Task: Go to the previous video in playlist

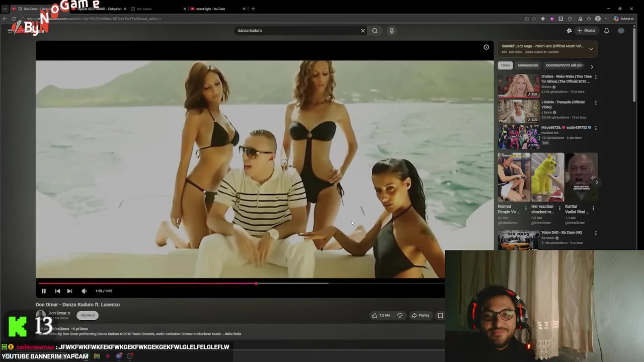Action: point(57,291)
